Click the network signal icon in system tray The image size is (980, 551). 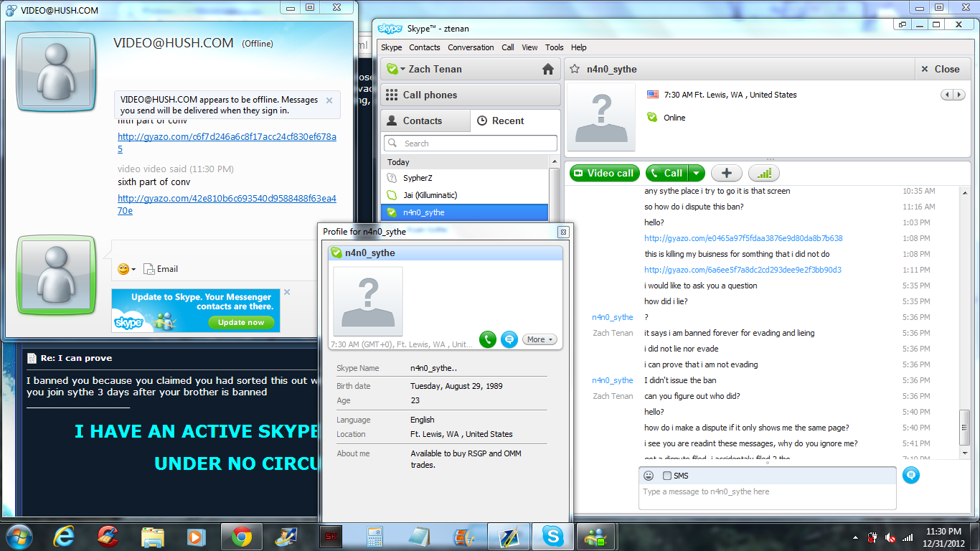click(x=908, y=537)
